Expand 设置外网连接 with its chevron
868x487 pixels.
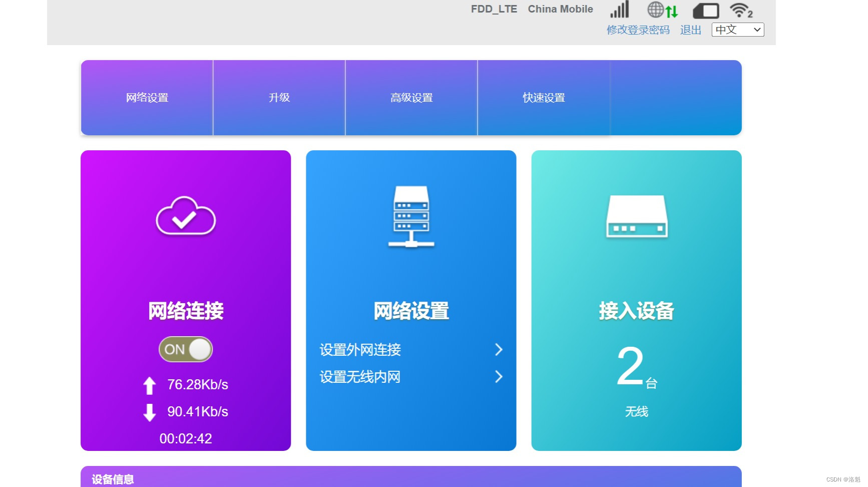(x=498, y=350)
